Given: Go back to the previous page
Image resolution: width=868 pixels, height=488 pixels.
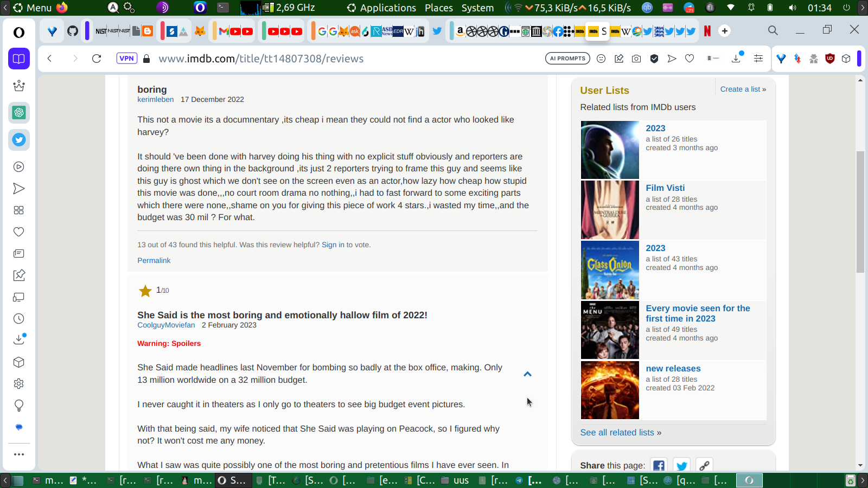Looking at the screenshot, I should pyautogui.click(x=49, y=59).
